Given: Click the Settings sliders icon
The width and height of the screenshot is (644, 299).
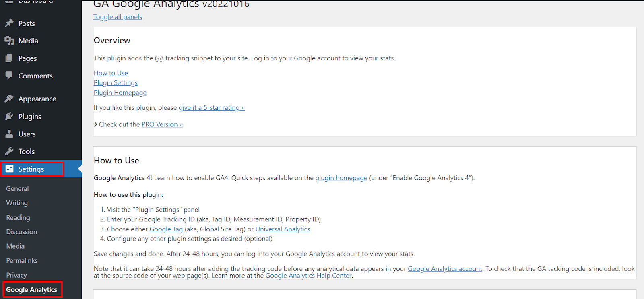Looking at the screenshot, I should tap(10, 169).
